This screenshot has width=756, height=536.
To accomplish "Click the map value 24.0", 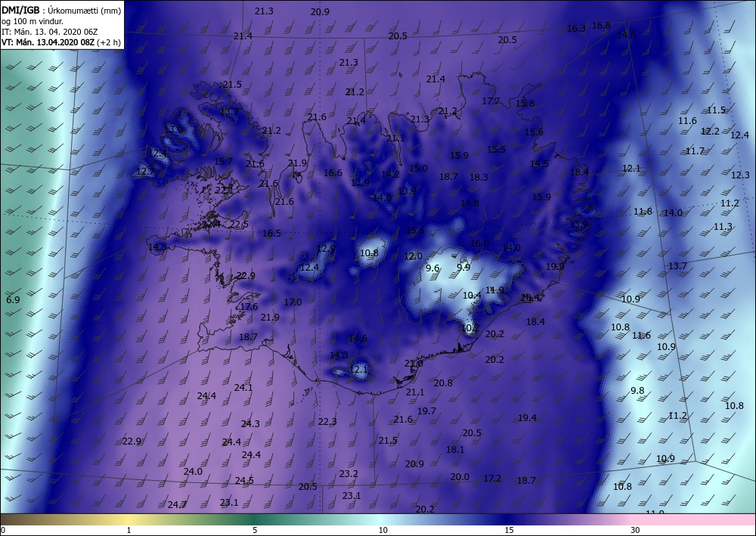I will pyautogui.click(x=193, y=472).
